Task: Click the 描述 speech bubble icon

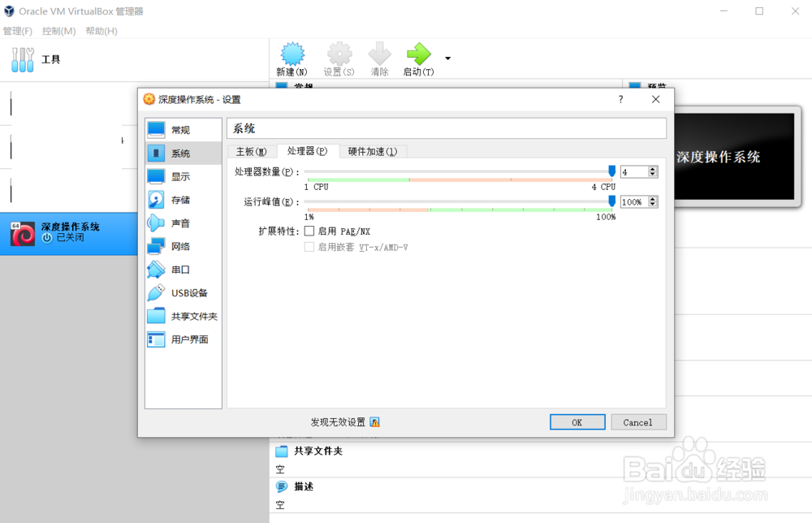Action: [x=281, y=486]
